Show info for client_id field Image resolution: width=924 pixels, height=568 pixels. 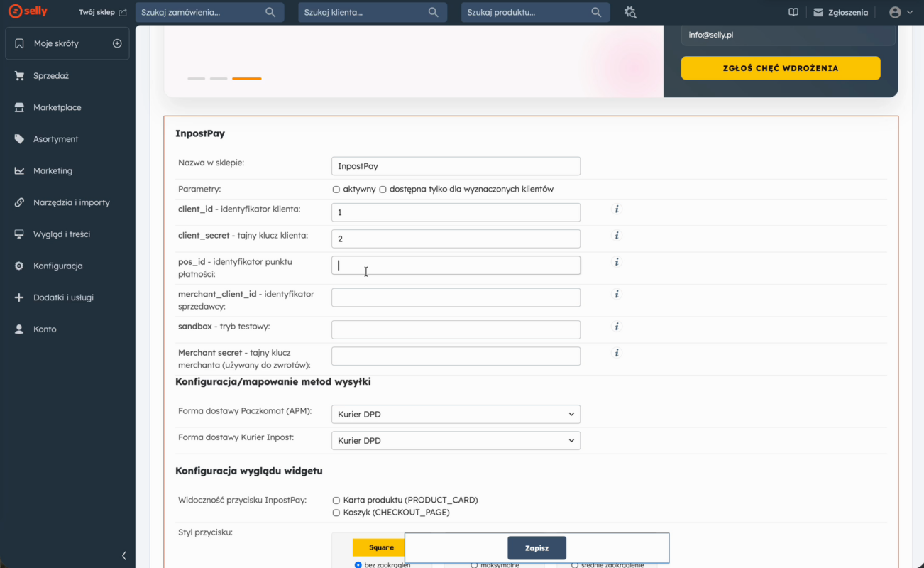(x=617, y=209)
